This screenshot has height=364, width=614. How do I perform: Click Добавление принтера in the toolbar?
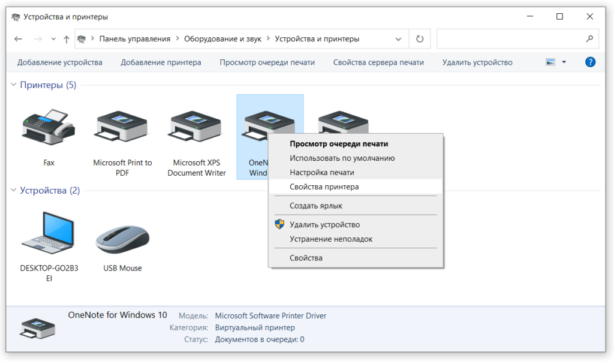pyautogui.click(x=161, y=62)
